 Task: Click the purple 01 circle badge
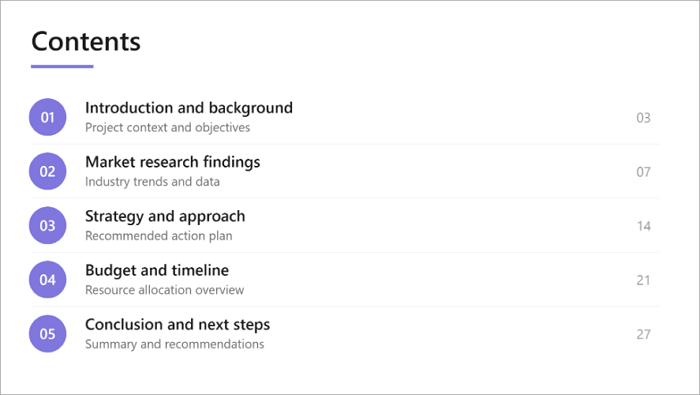click(x=48, y=117)
